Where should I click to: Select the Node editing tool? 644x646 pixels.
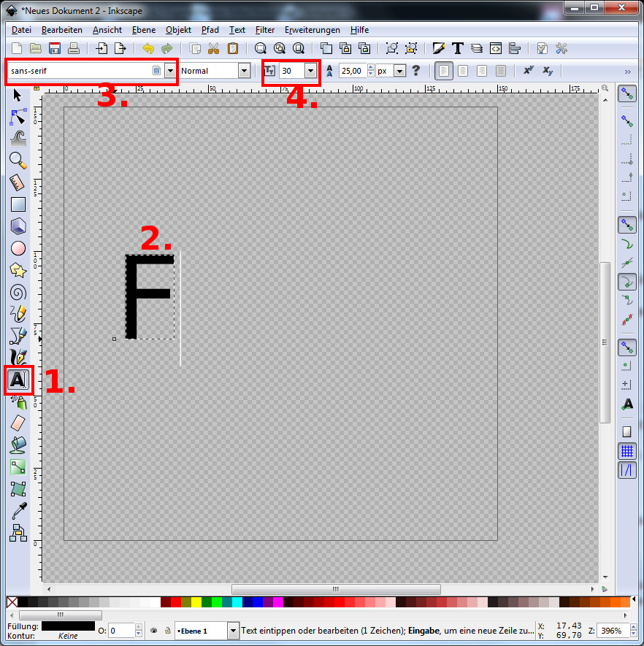pyautogui.click(x=18, y=117)
